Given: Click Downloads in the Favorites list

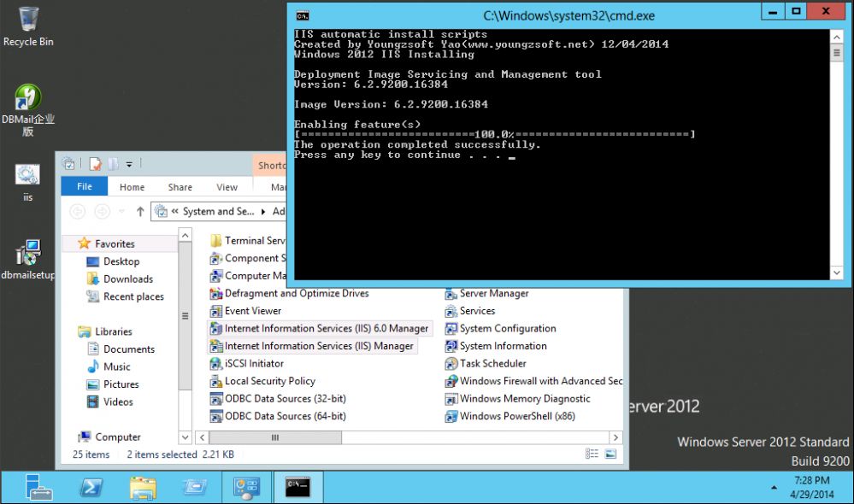Looking at the screenshot, I should (x=127, y=278).
